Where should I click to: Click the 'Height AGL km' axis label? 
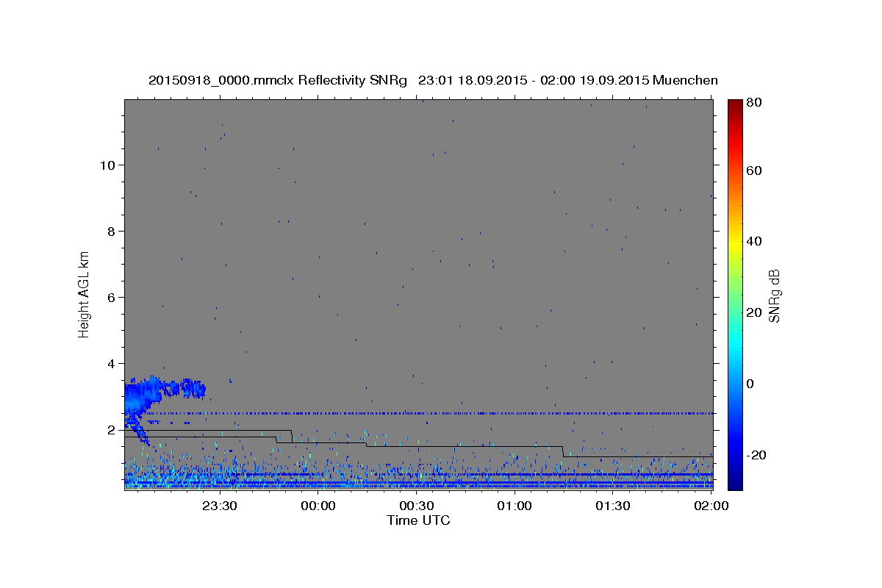85,294
